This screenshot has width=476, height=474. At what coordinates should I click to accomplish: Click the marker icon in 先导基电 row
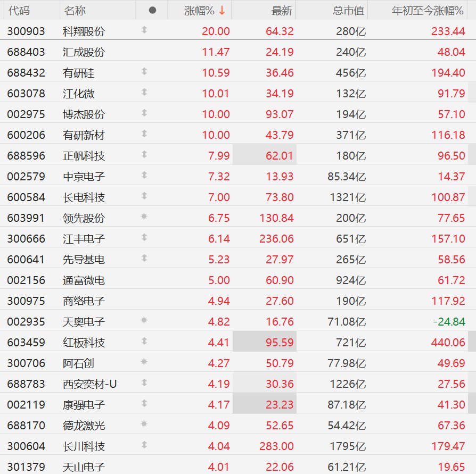point(144,259)
